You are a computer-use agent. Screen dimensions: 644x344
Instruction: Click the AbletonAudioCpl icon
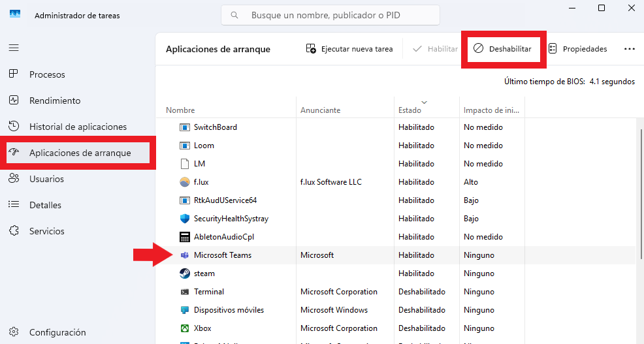pos(185,237)
